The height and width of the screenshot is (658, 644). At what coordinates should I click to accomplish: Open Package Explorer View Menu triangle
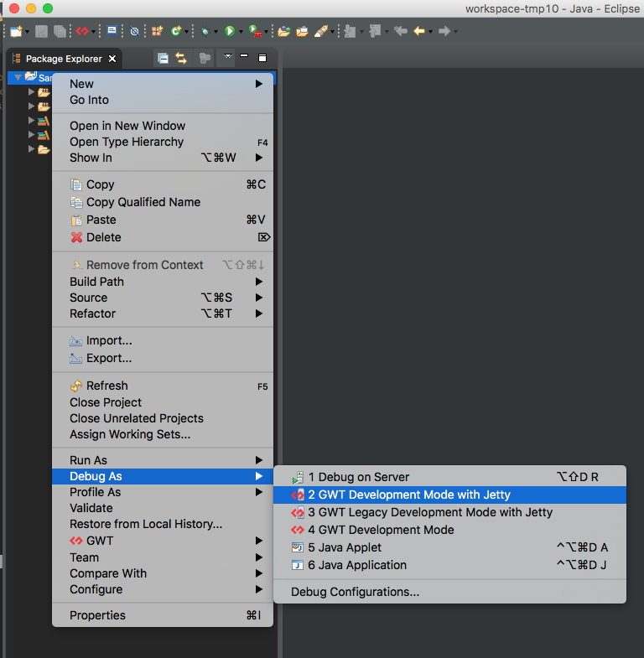click(x=228, y=56)
